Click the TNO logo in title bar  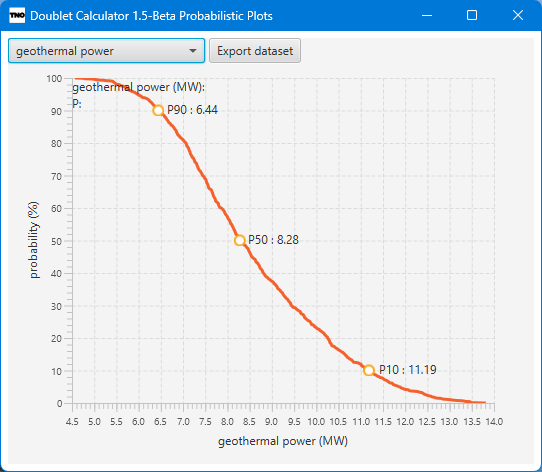tap(17, 16)
